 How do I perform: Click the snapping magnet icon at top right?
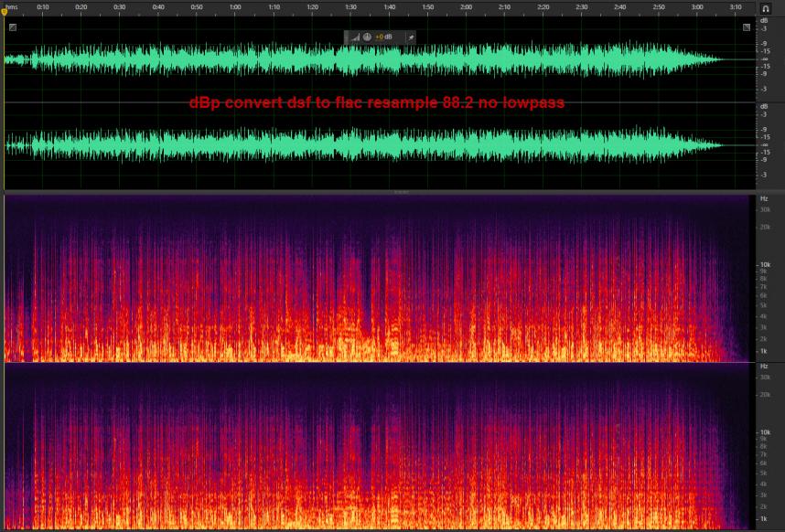coord(765,7)
